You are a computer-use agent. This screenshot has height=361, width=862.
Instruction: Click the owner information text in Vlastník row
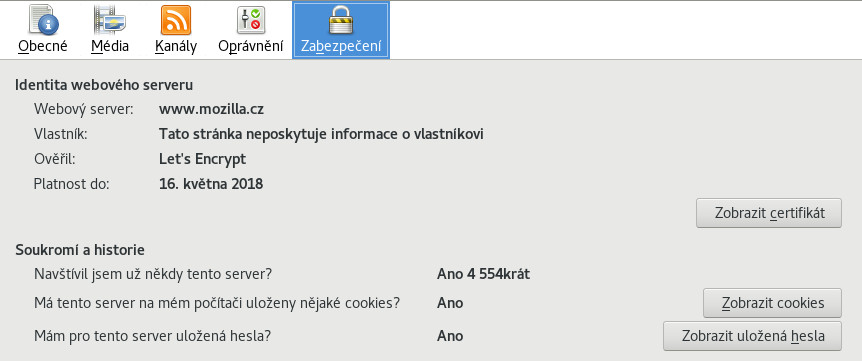(x=321, y=134)
